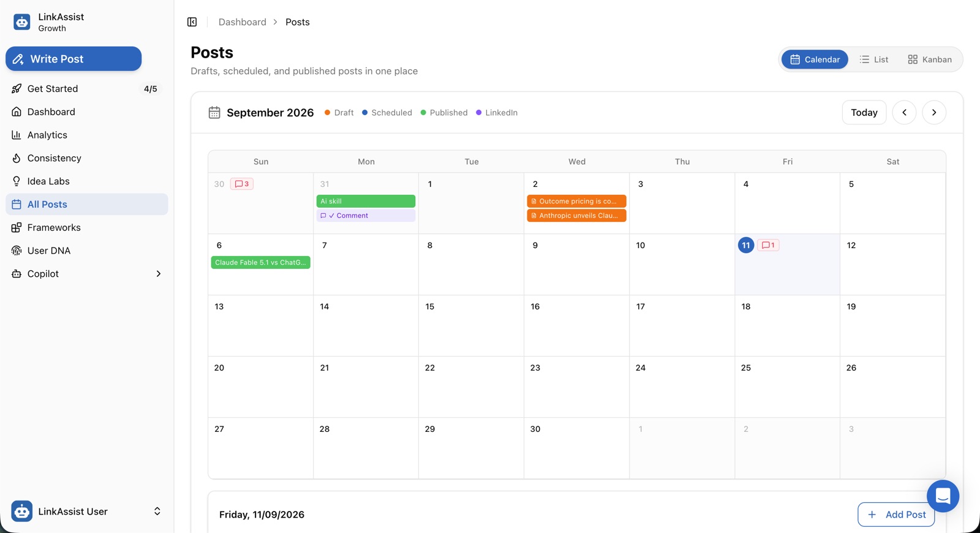Go to Dashboard in sidebar
This screenshot has width=980, height=533.
click(87, 112)
